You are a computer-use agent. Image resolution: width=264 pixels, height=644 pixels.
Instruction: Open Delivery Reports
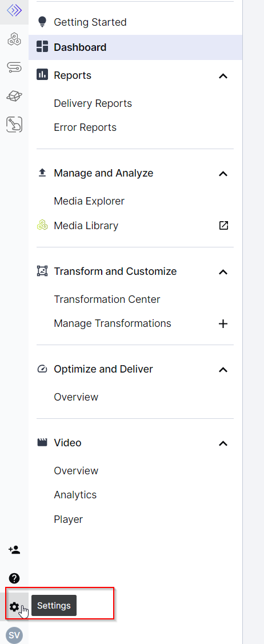point(93,103)
